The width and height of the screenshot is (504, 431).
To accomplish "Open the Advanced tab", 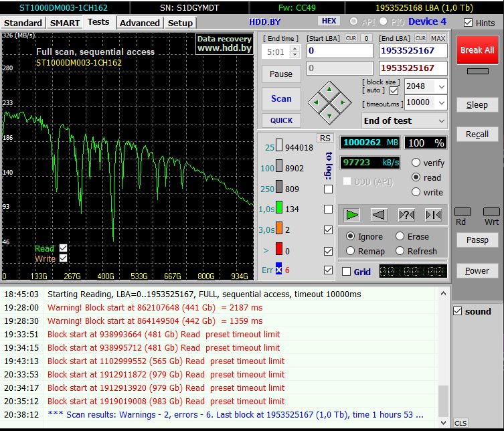I will click(x=140, y=23).
